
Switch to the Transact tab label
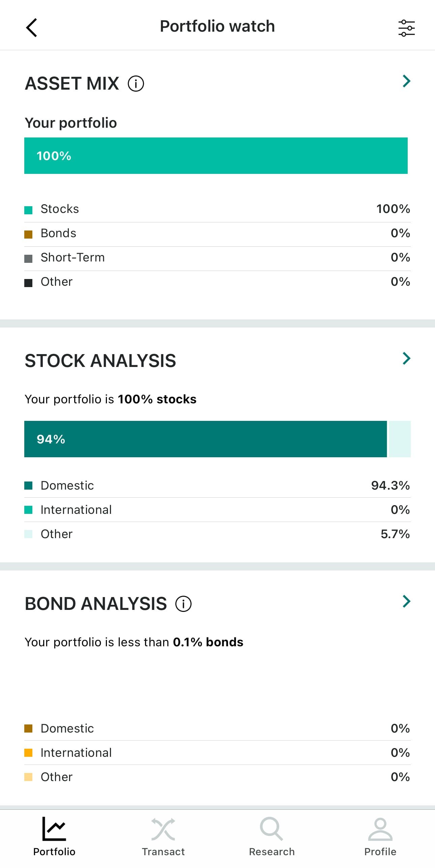click(x=163, y=852)
